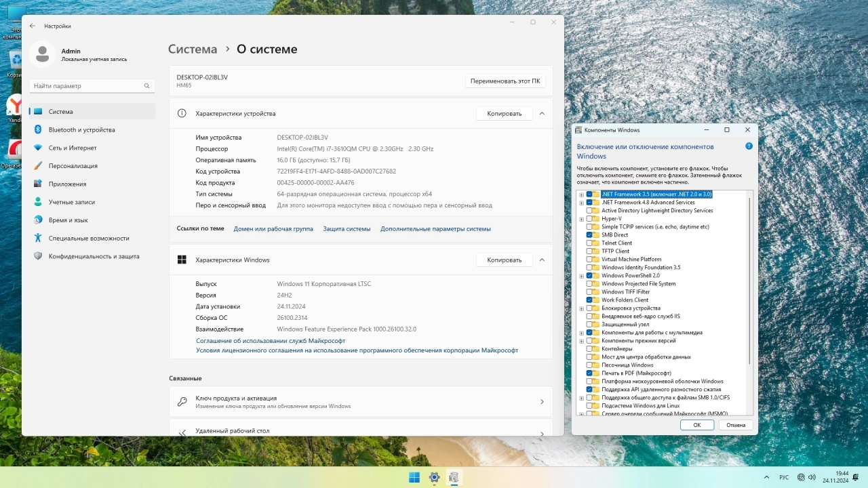Enable Песочница Windows checkbox
This screenshot has height=488, width=868.
(589, 365)
